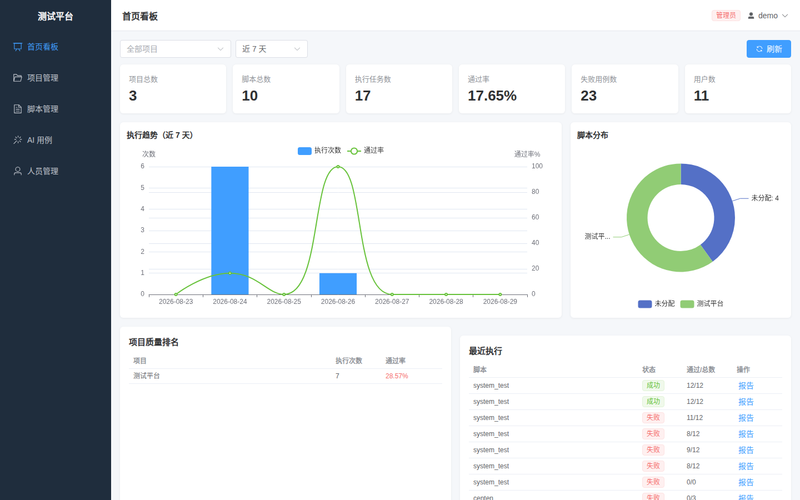800x500 pixels.
Task: Expand the demo user menu chevron
Action: [x=785, y=16]
